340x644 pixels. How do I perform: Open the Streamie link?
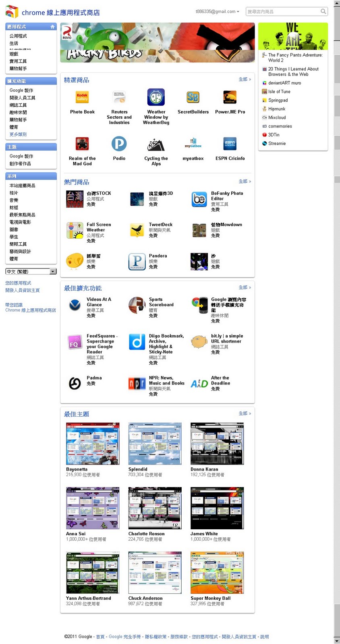tap(277, 144)
